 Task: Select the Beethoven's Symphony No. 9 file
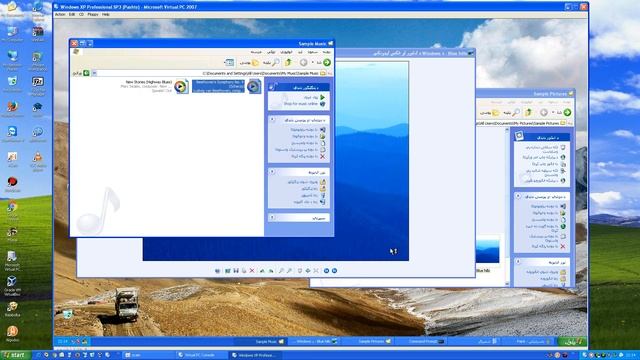227,86
